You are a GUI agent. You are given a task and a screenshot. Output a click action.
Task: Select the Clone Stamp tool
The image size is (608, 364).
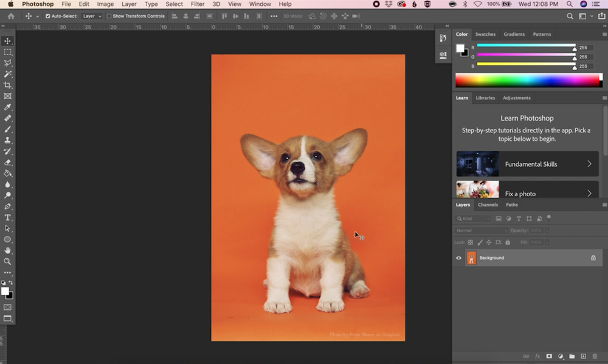7,141
